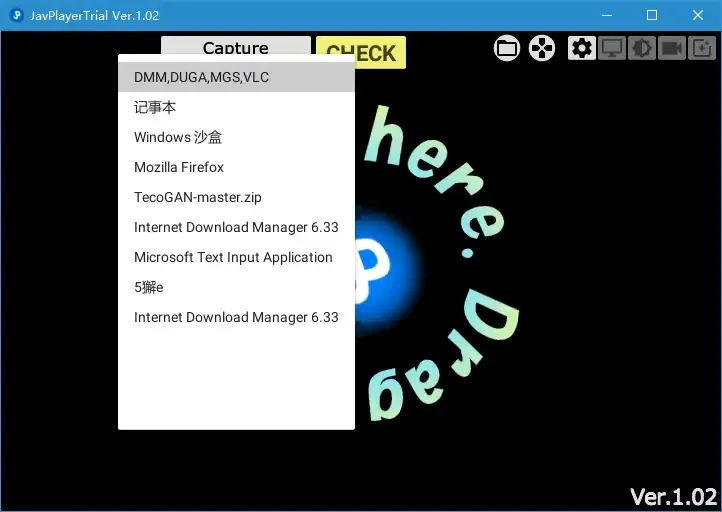Click the brightness contrast icon
Screen dimensions: 722x512
coord(642,48)
